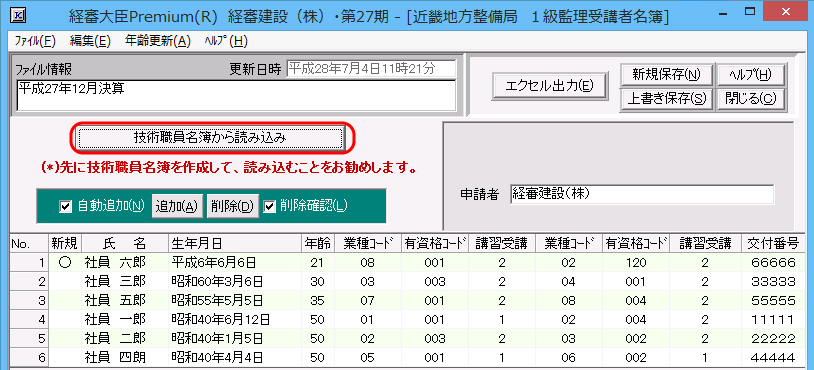Click first 業種コード cell 05 in 四朗 row

[x=367, y=357]
